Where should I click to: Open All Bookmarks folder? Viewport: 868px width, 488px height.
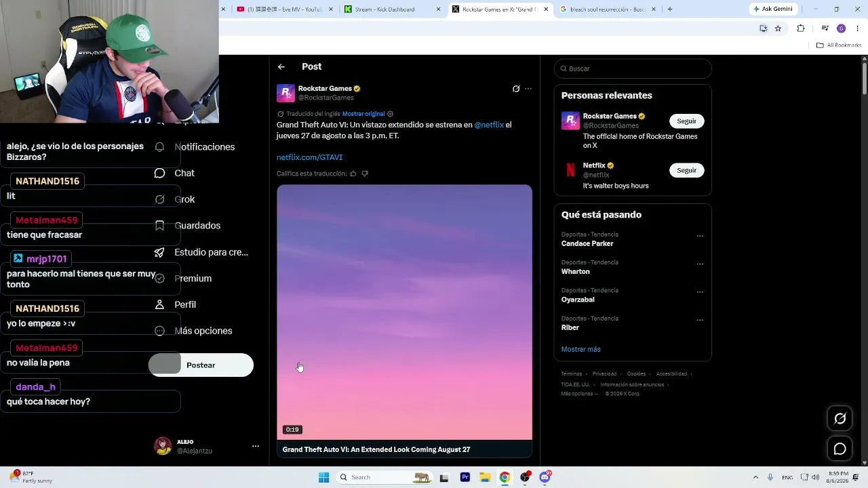[x=839, y=45]
